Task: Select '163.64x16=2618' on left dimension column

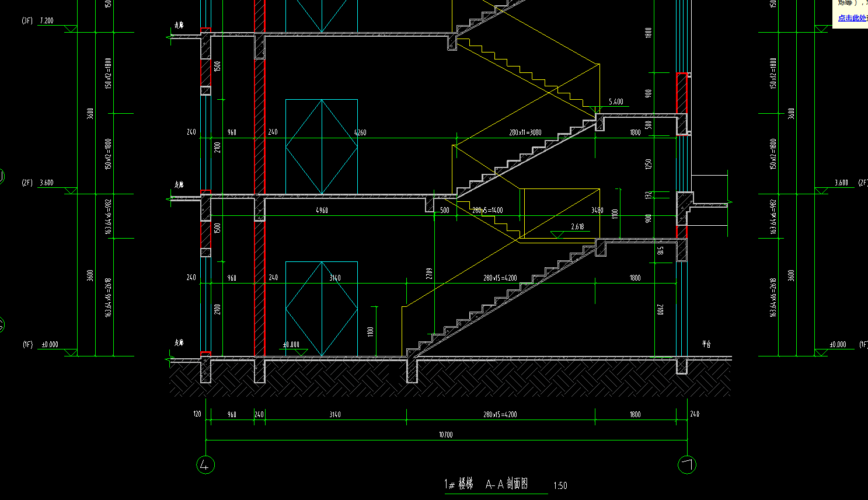Action: click(108, 297)
